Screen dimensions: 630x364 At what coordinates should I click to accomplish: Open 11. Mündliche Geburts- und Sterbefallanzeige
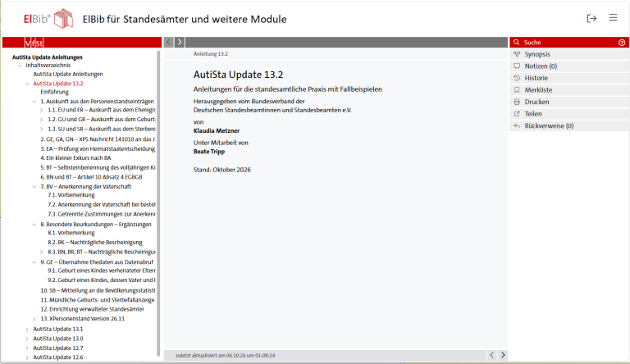pyautogui.click(x=98, y=300)
